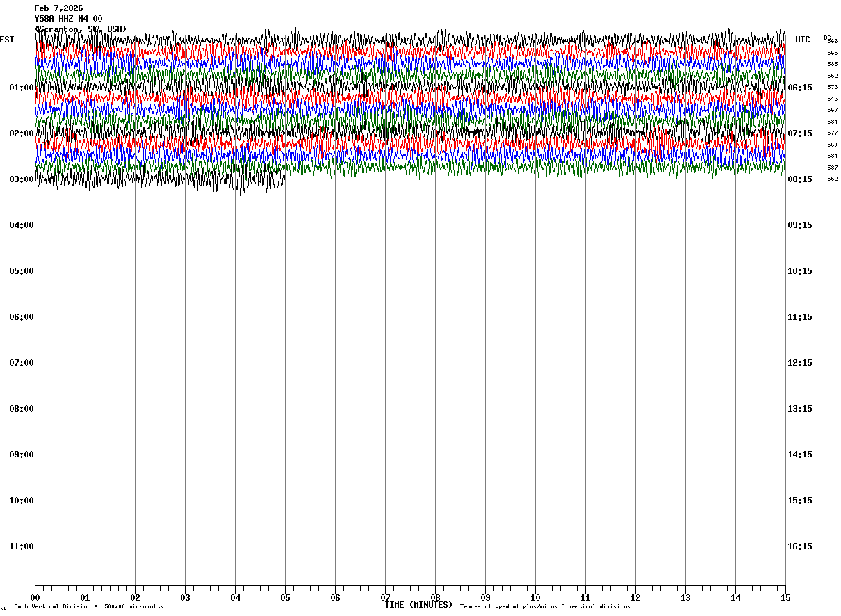The height and width of the screenshot is (616, 841).
Task: Click the DC offset value '566'
Action: coord(833,42)
